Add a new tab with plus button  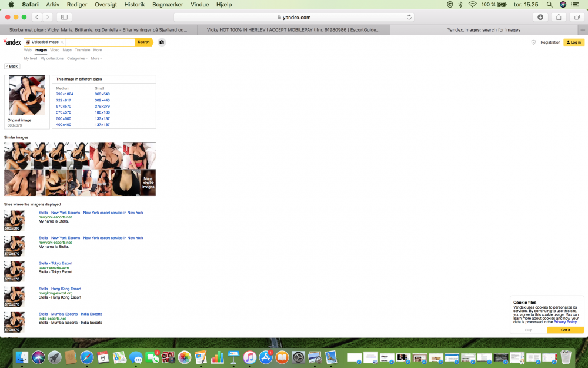[x=583, y=29]
